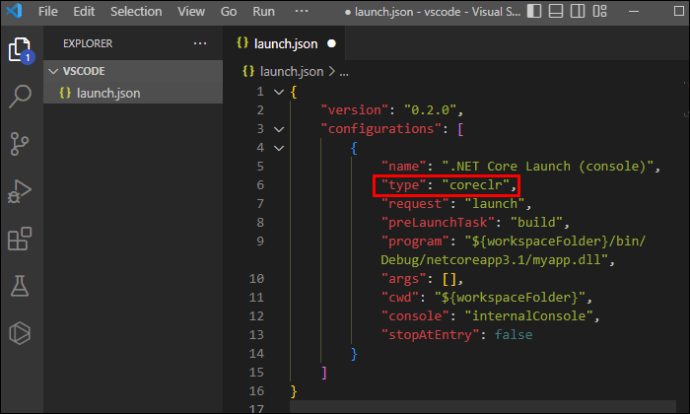Screen dimensions: 690x414
Task: Open the menu bar overflow ellipsis
Action: pyautogui.click(x=301, y=11)
